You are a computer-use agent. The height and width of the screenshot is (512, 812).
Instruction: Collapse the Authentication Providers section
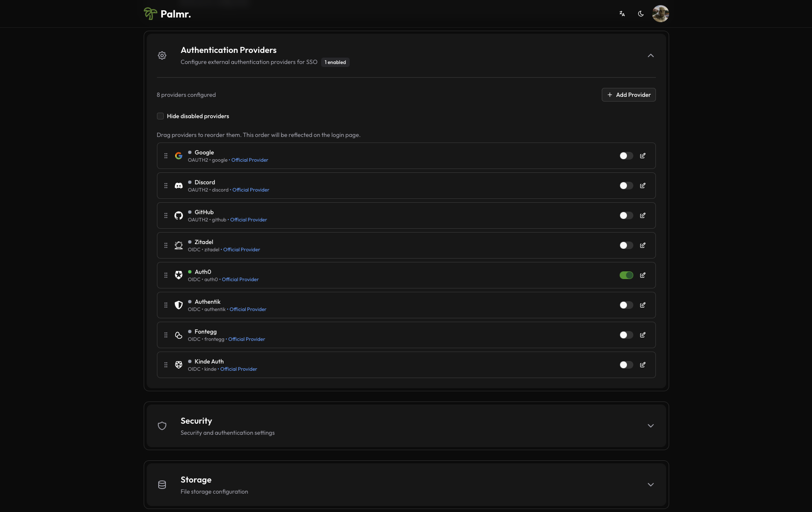[x=651, y=55]
